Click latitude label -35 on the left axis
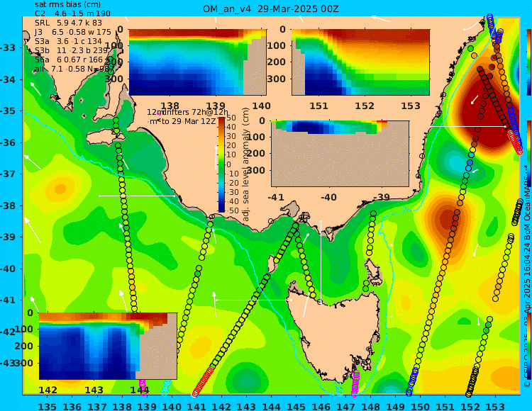 pyautogui.click(x=8, y=111)
